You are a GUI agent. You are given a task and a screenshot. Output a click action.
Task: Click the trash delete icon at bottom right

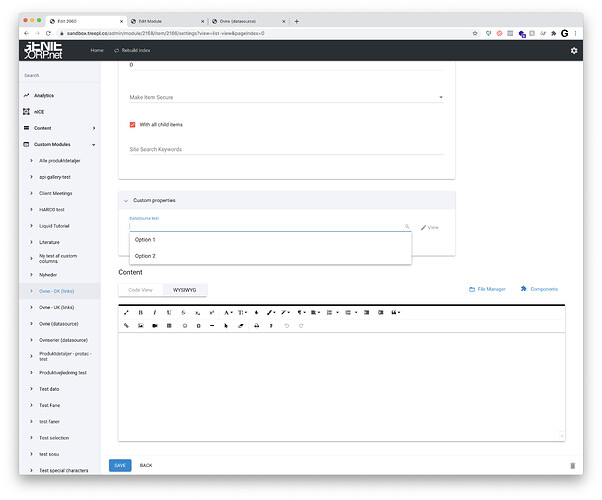(x=573, y=465)
